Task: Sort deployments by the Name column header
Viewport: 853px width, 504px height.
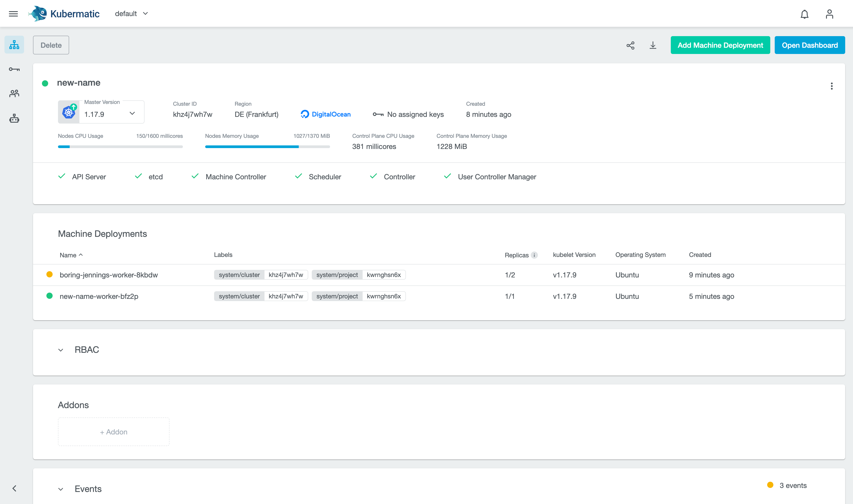Action: tap(71, 255)
